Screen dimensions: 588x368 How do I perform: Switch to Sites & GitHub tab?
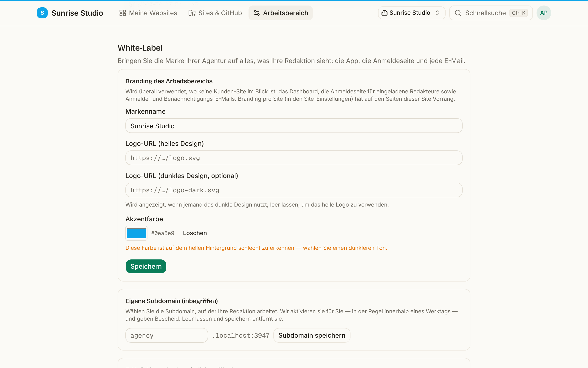[215, 13]
